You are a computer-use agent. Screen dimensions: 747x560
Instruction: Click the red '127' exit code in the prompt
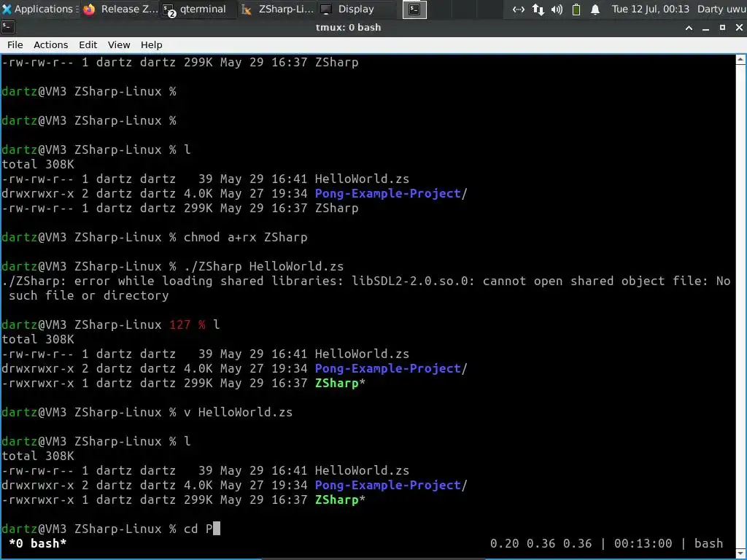pyautogui.click(x=179, y=324)
